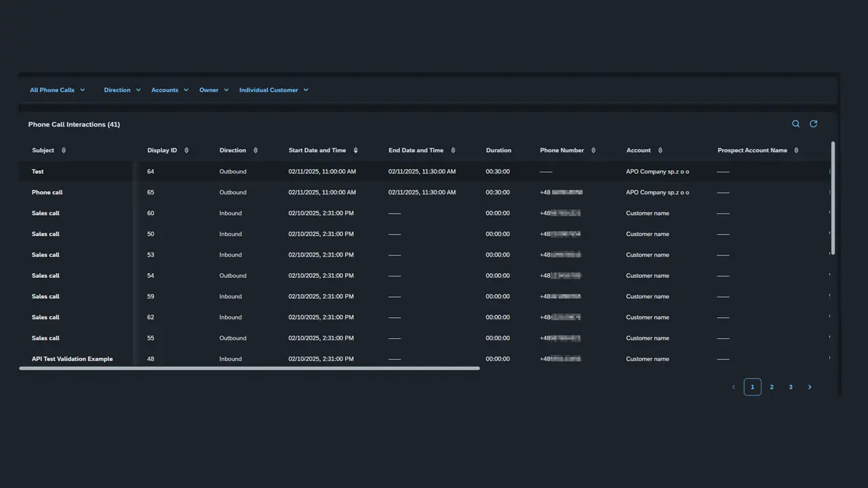868x488 pixels.
Task: Sort the End Date and Time column
Action: [x=452, y=150]
